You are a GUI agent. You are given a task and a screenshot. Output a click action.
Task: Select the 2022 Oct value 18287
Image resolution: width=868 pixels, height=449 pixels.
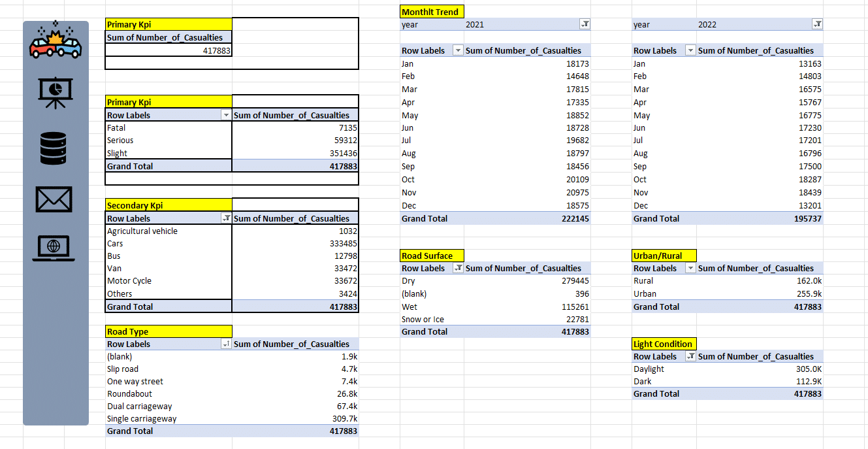click(760, 179)
